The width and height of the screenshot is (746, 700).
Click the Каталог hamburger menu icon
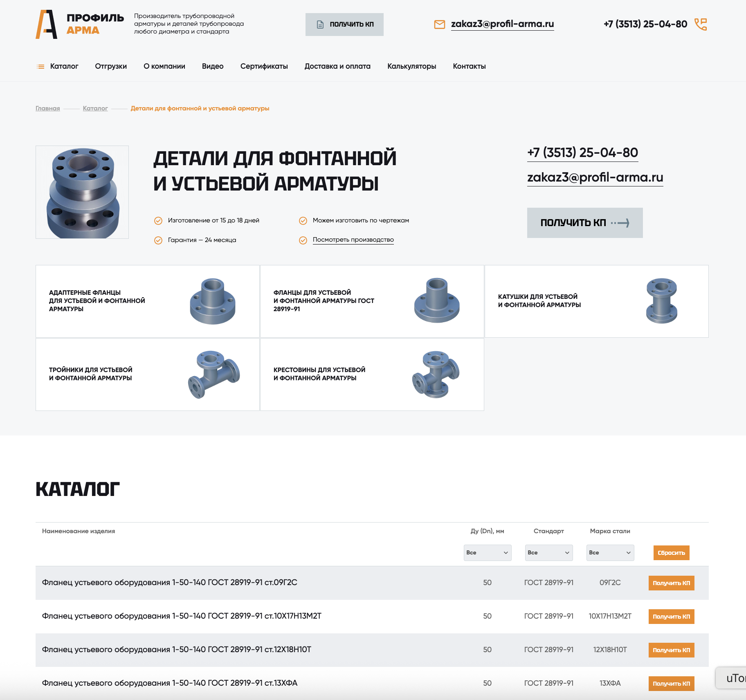(40, 66)
